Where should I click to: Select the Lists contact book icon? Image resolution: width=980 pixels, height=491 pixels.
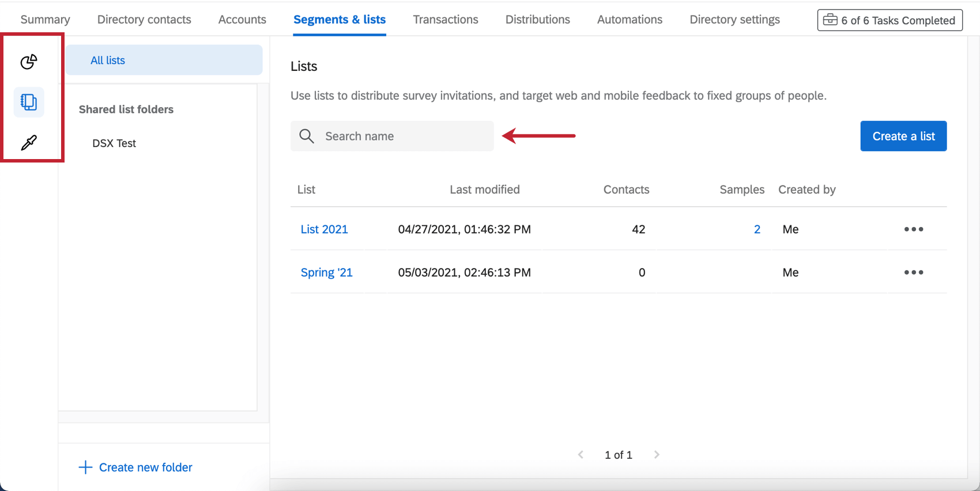coord(29,102)
